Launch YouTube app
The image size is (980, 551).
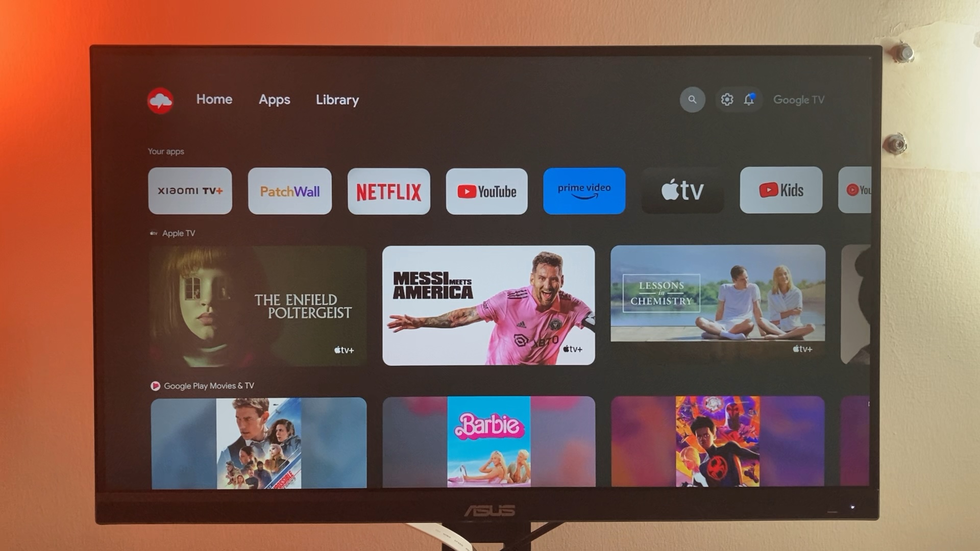coord(486,190)
